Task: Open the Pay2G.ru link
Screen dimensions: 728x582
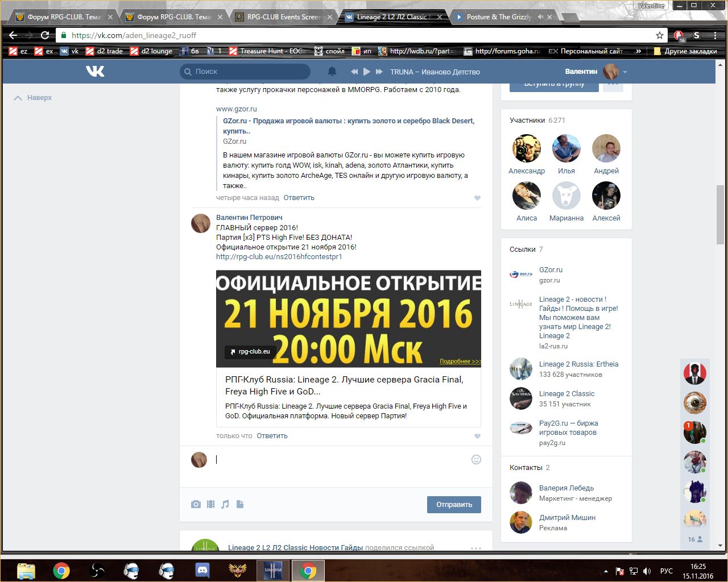Action: (x=568, y=428)
